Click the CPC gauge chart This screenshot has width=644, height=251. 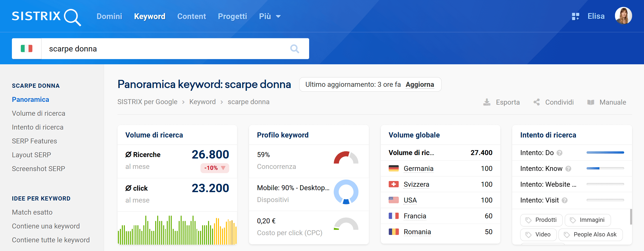tap(346, 224)
